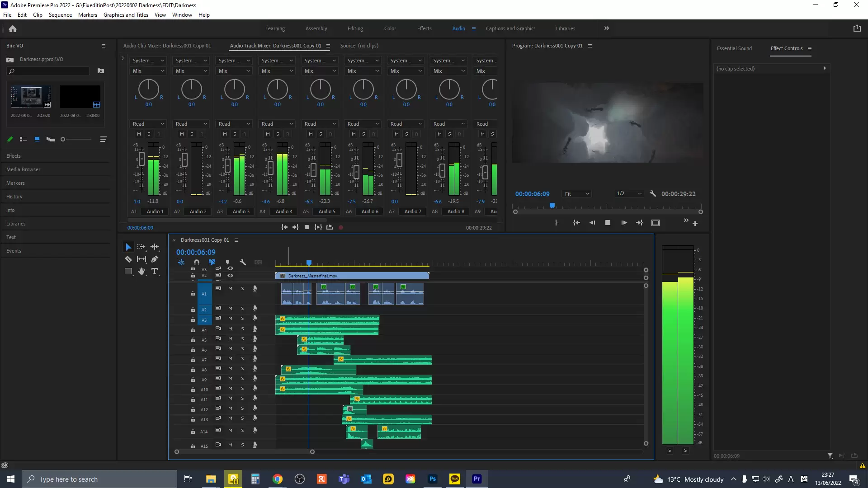Open the Color workspace

point(390,28)
